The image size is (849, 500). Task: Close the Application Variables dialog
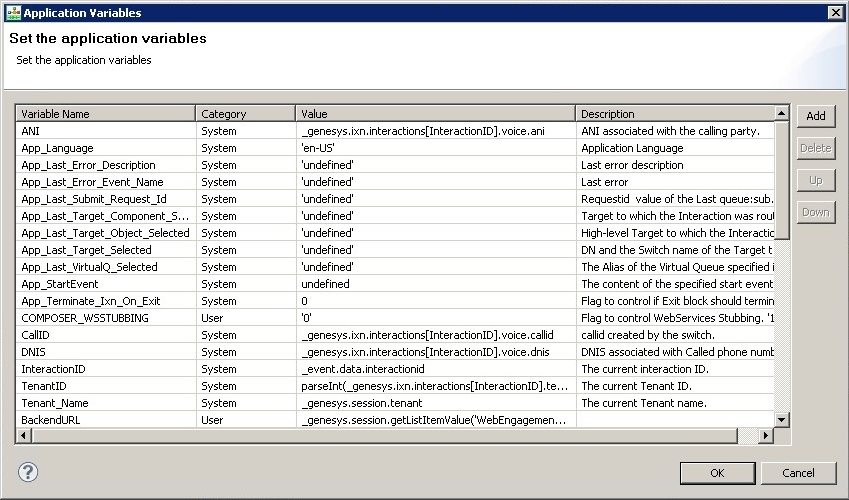pyautogui.click(x=835, y=13)
